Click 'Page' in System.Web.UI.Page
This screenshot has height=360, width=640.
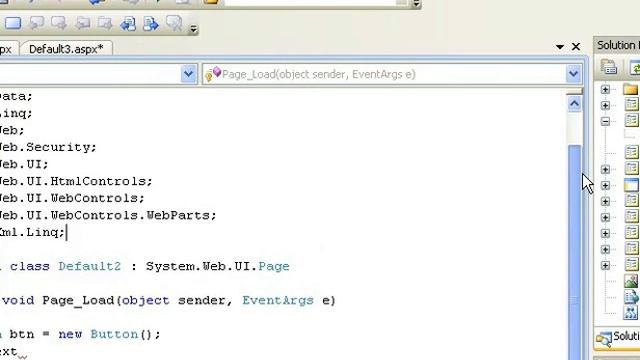[x=274, y=266]
